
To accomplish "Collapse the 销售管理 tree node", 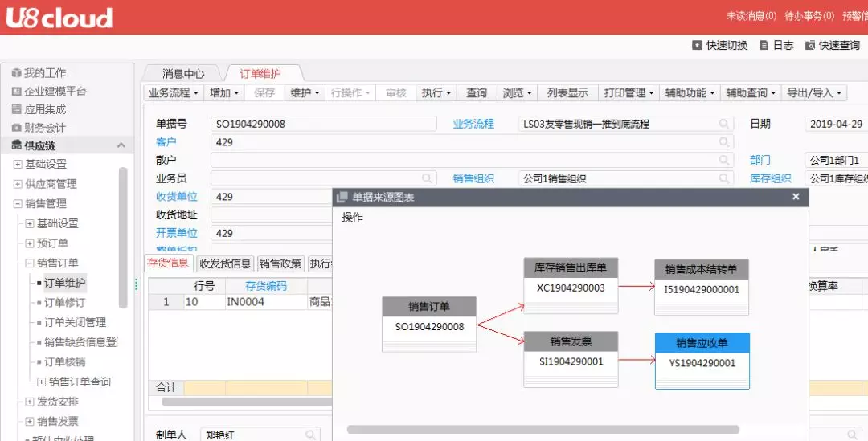I will point(18,203).
